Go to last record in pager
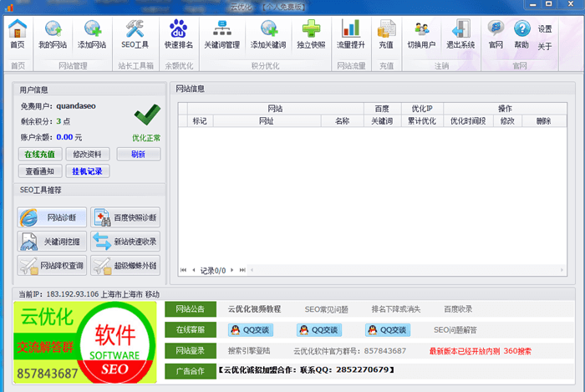The width and height of the screenshot is (585, 392). point(242,270)
